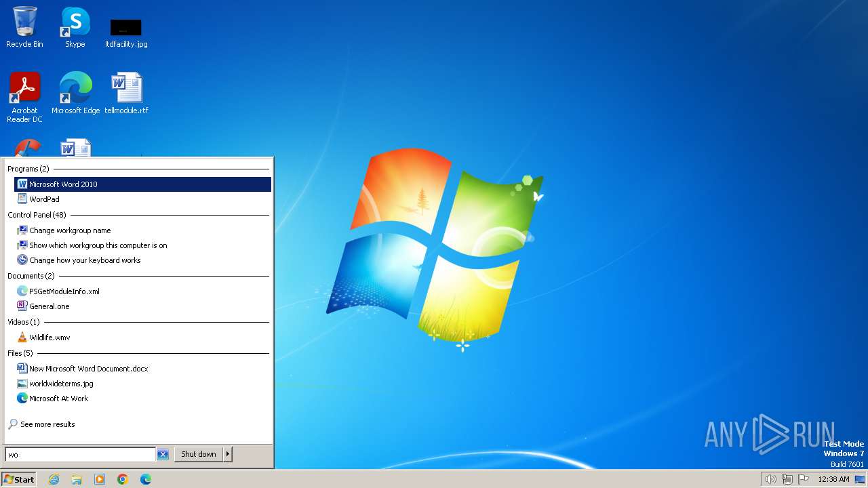This screenshot has height=488, width=868.
Task: Select Microsoft Edge desktop shortcut
Action: pos(75,94)
